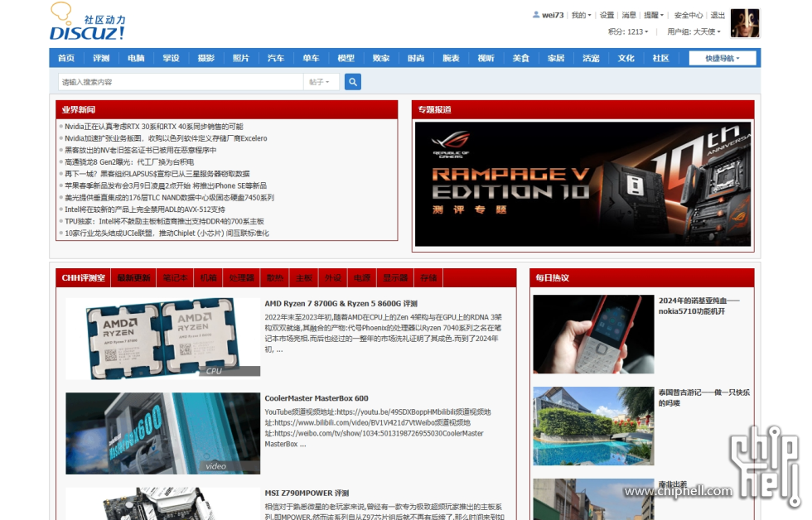This screenshot has height=520, width=812.
Task: Open CoolerMaster MasterBox 600 article title
Action: [317, 398]
